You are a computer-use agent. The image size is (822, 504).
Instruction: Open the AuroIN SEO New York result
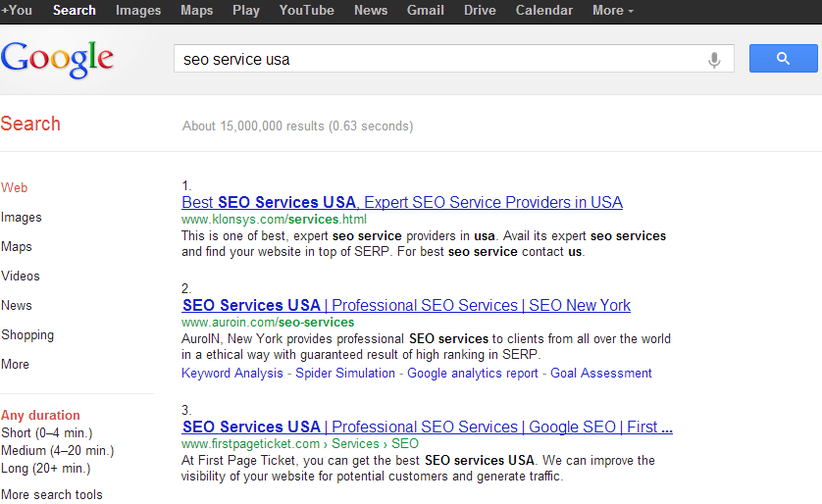pyautogui.click(x=406, y=305)
